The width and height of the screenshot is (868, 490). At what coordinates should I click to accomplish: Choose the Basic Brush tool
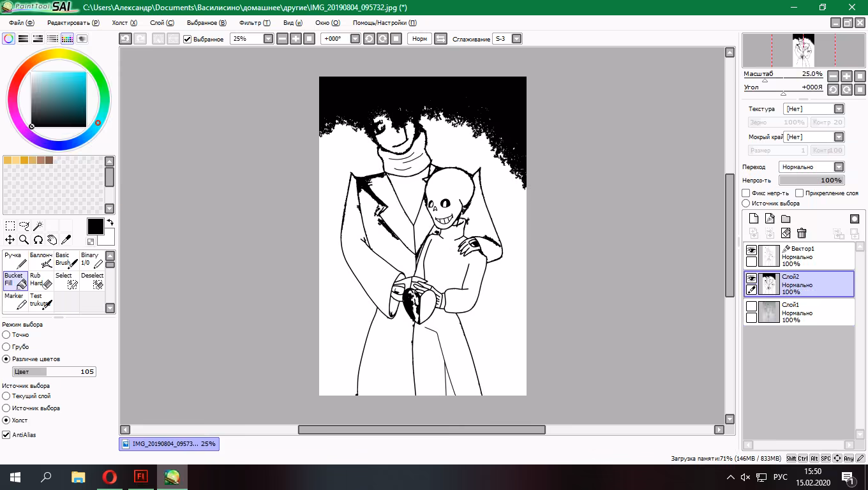(x=66, y=260)
